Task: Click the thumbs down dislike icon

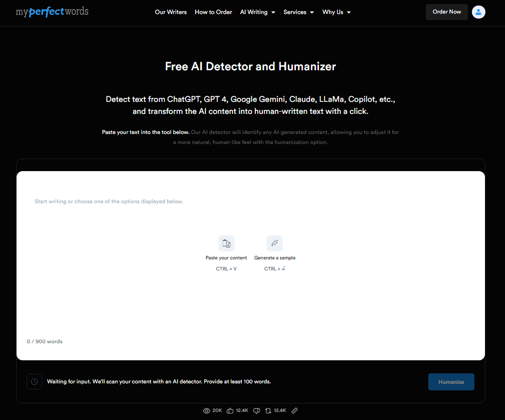Action: coord(257,410)
